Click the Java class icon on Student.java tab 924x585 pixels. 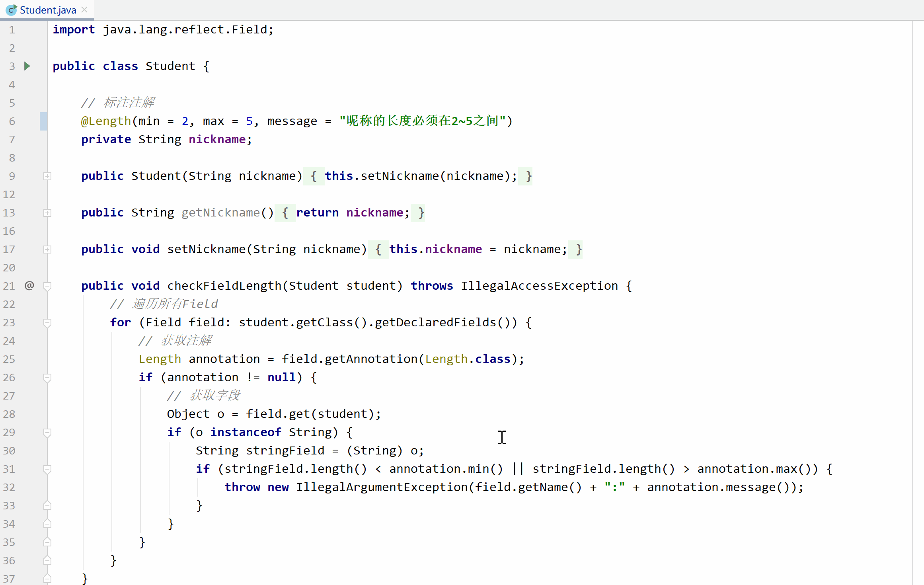12,10
